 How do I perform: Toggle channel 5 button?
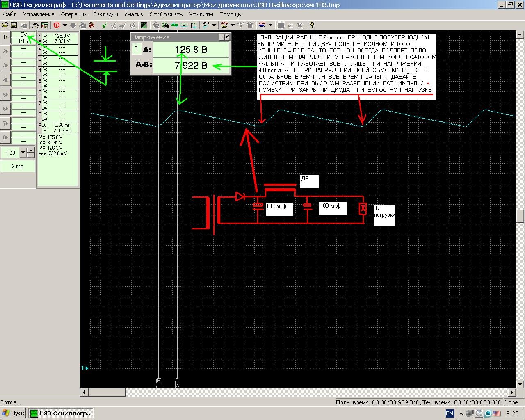pos(5,95)
